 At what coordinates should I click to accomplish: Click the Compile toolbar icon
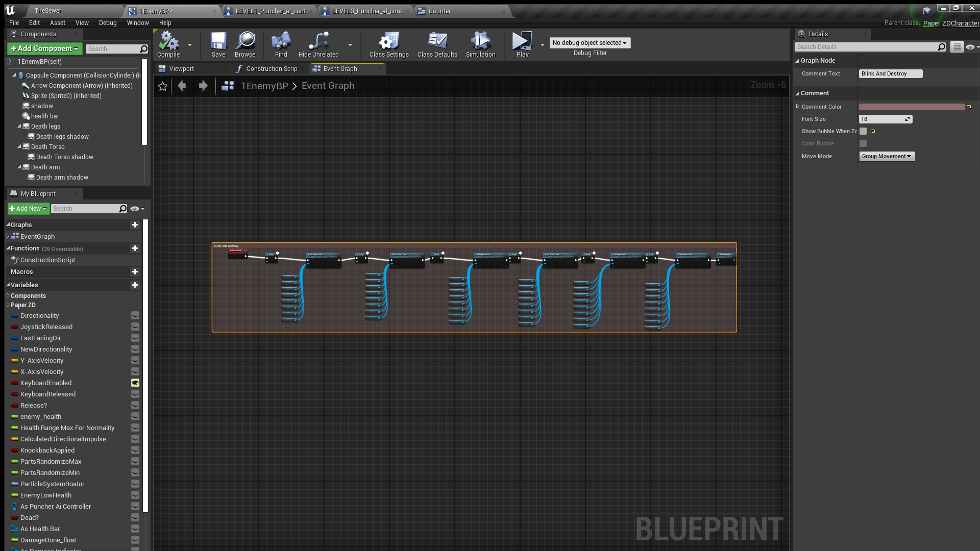(168, 41)
